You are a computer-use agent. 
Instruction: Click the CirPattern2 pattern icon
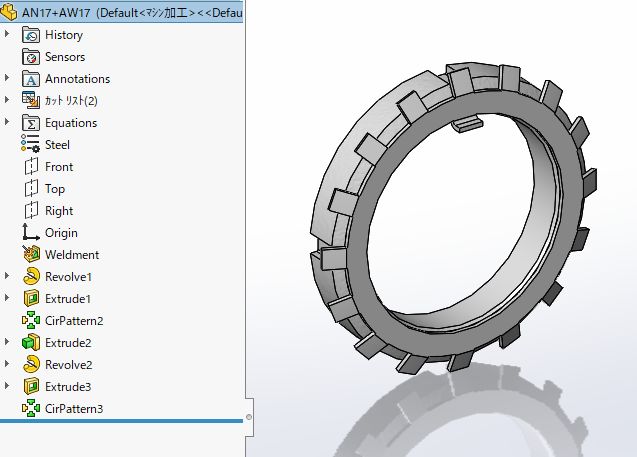click(x=31, y=320)
